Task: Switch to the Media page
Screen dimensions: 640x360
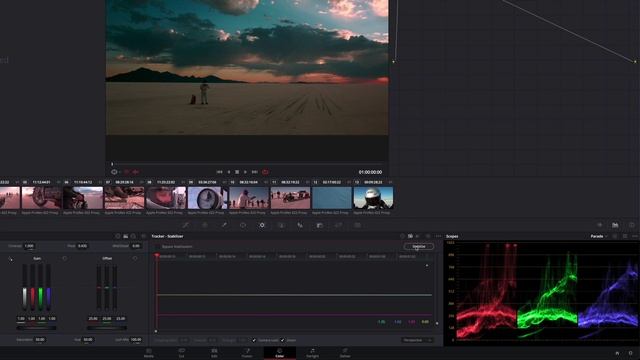Action: [x=149, y=353]
